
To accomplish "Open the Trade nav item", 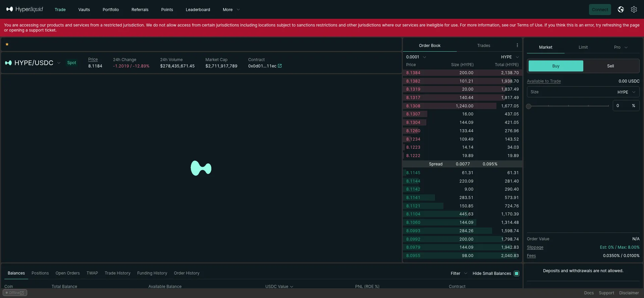I will tap(60, 10).
